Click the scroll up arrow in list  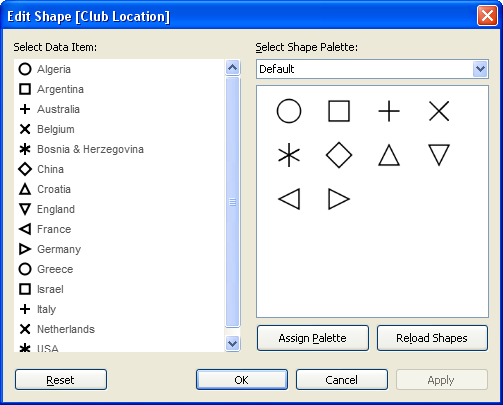pyautogui.click(x=232, y=68)
